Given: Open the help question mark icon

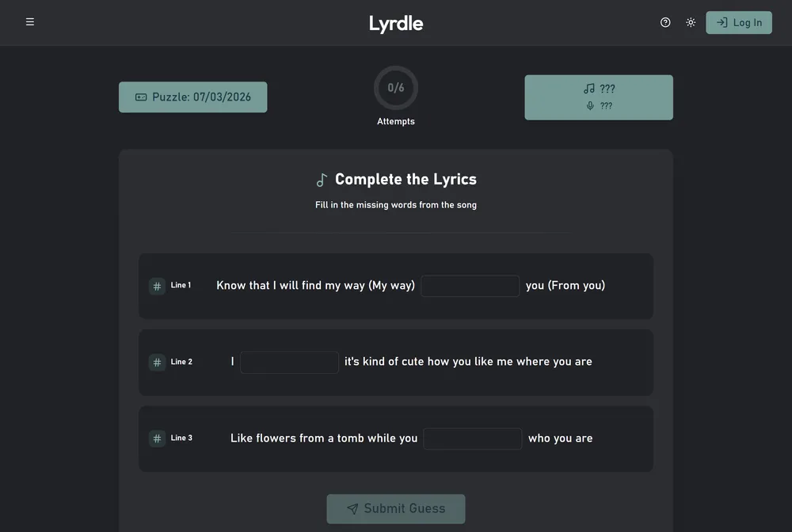Looking at the screenshot, I should 665,22.
